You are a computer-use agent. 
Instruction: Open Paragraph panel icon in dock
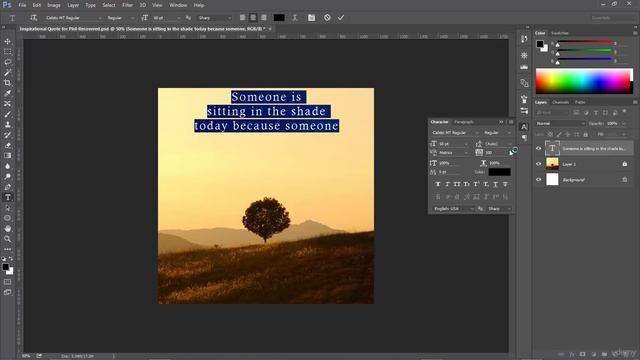524,138
